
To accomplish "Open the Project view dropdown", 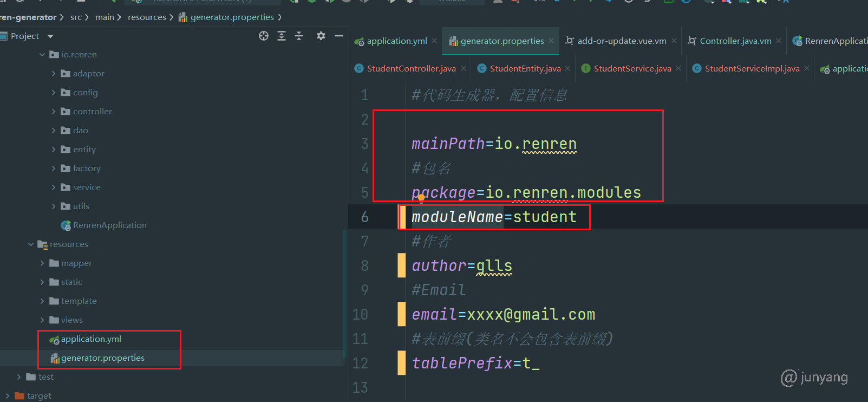I will (x=50, y=36).
